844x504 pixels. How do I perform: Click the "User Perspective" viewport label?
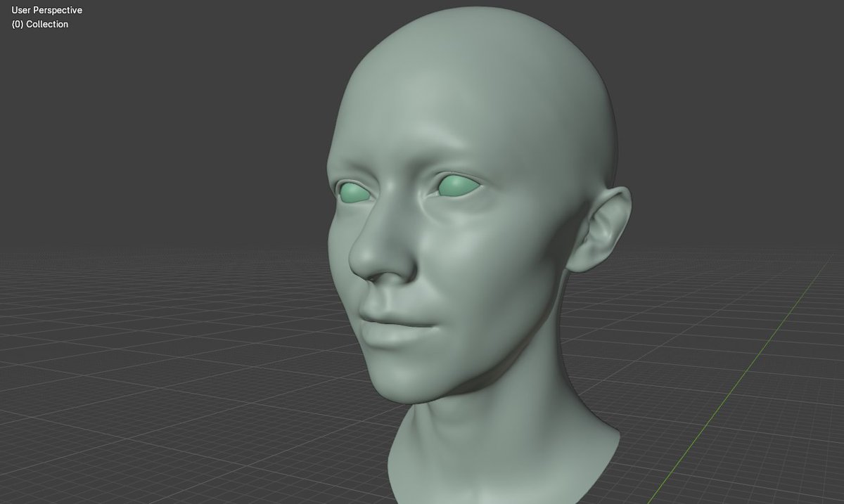coord(46,11)
